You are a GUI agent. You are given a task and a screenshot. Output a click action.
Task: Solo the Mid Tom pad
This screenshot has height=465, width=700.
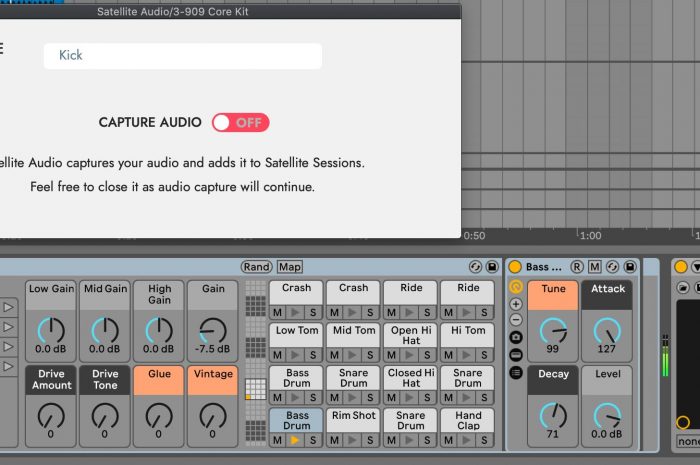coord(370,355)
